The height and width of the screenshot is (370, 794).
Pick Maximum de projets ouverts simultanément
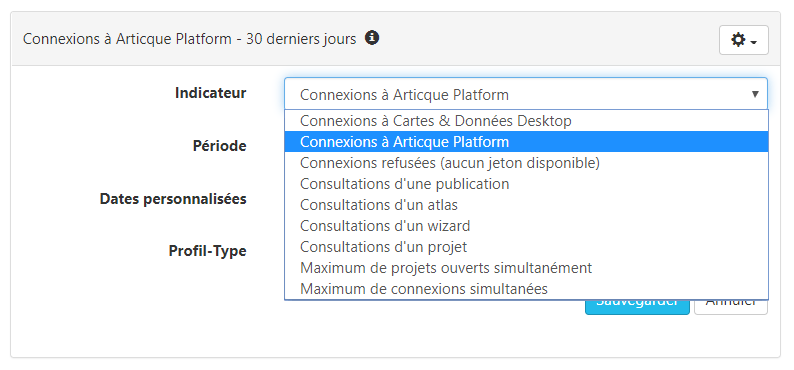526,268
